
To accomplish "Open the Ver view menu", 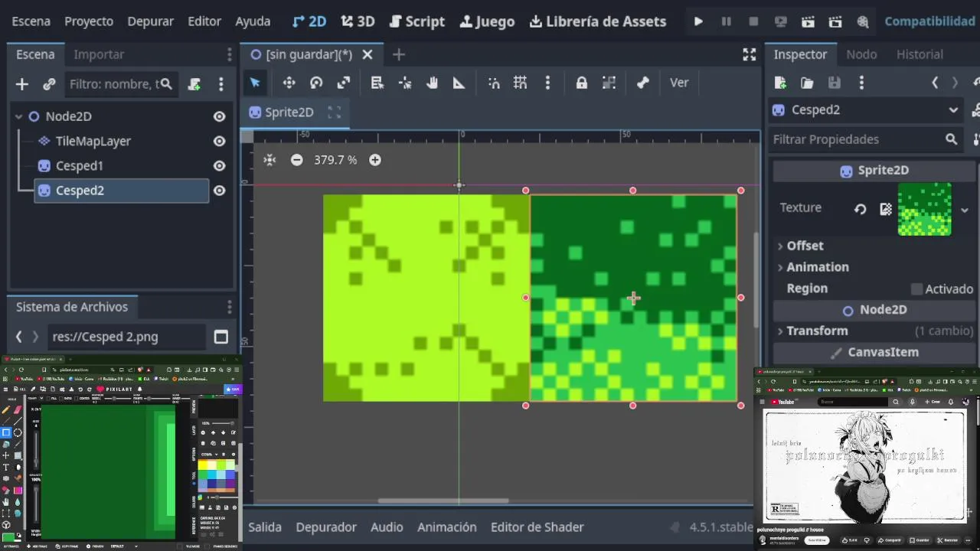I will tap(679, 83).
